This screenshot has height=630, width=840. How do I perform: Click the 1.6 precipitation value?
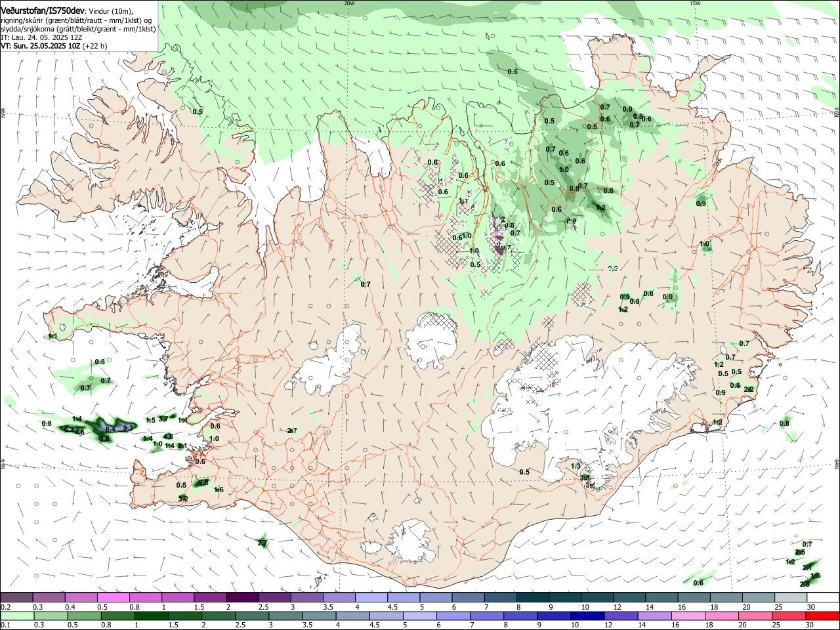click(219, 490)
